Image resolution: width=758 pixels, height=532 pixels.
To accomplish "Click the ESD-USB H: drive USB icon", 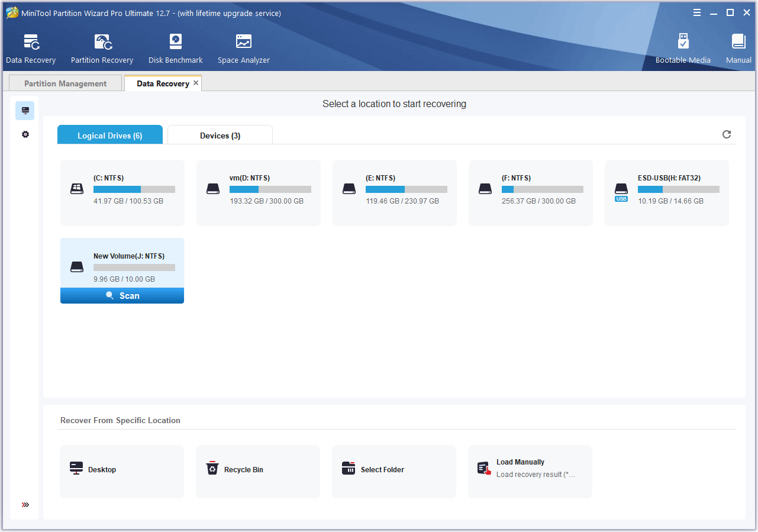I will click(x=621, y=192).
